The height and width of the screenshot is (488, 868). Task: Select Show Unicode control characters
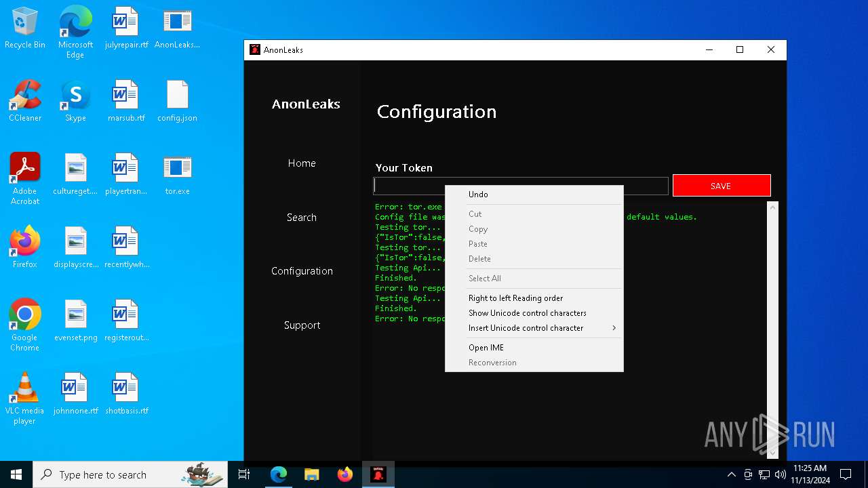click(534, 313)
